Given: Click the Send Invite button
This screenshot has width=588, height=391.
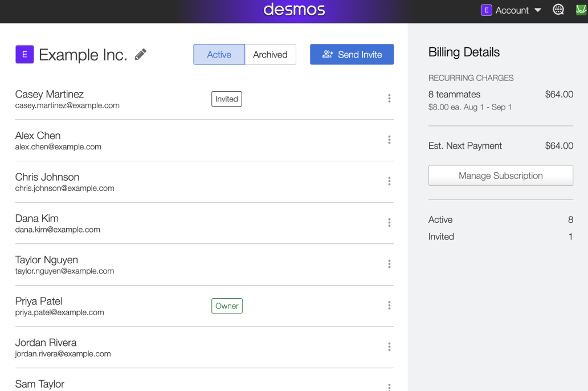Looking at the screenshot, I should (352, 54).
